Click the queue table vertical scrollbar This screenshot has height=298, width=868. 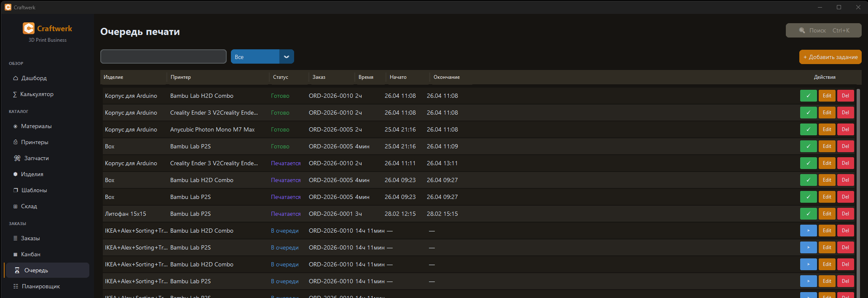pyautogui.click(x=858, y=169)
